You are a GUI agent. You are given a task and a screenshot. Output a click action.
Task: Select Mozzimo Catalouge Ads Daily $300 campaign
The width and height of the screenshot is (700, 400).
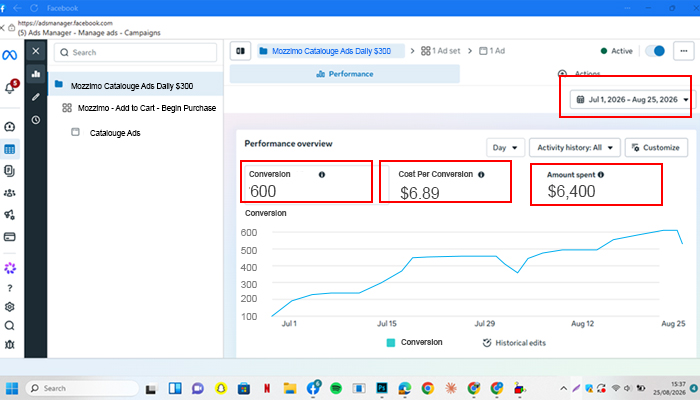pos(135,85)
